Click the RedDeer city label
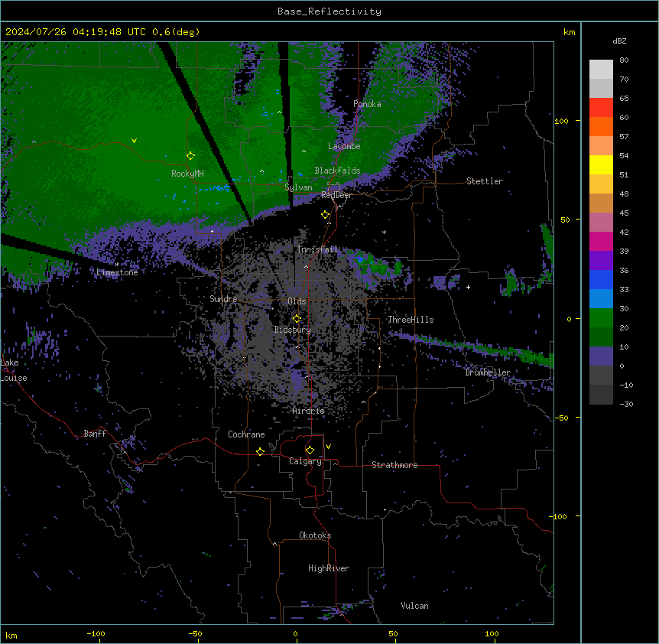 pyautogui.click(x=337, y=195)
